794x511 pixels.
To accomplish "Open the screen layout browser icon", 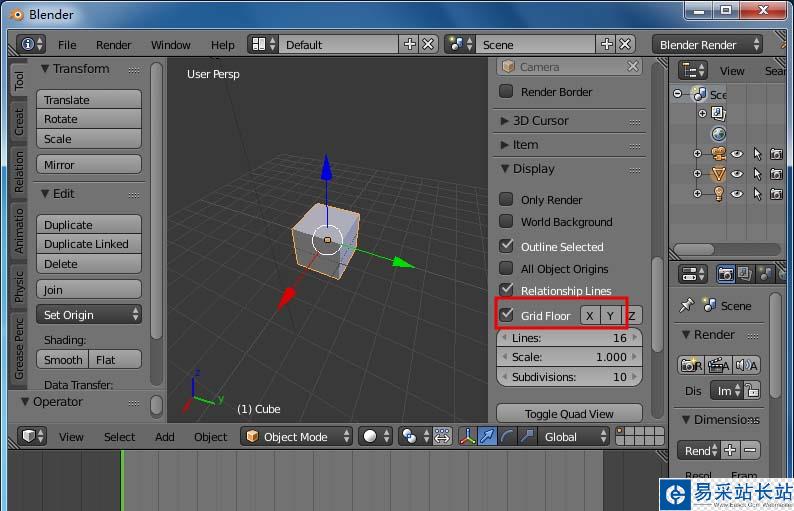I will (x=263, y=45).
